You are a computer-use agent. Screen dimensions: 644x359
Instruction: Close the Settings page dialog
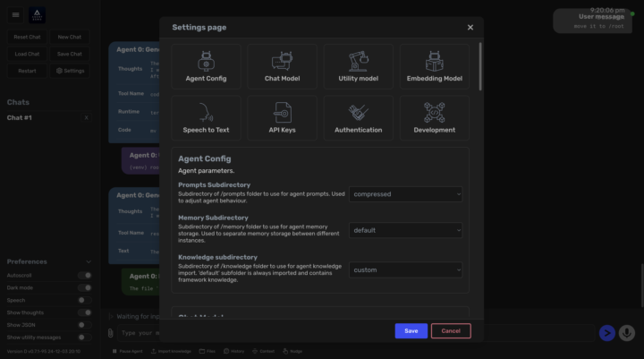[470, 28]
